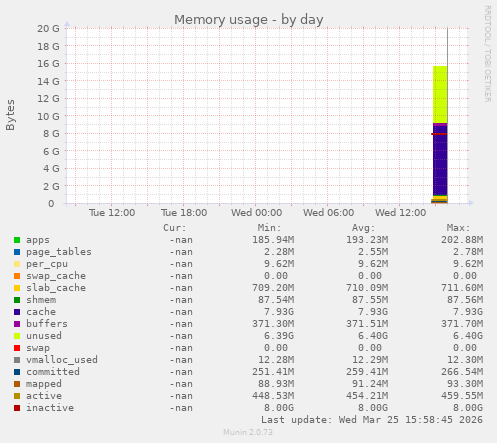
Task: Click the 'Tue 18:00' x-axis label
Action: point(184,213)
